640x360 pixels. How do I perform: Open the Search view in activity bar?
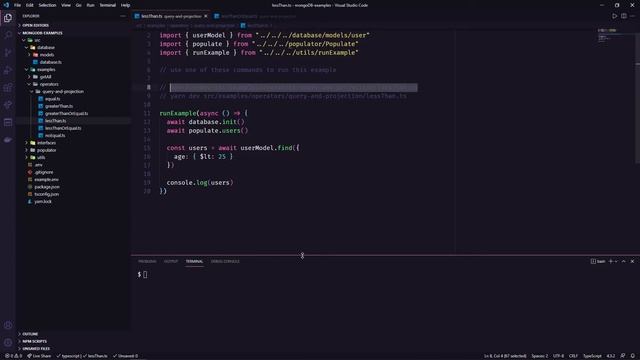(x=8, y=35)
